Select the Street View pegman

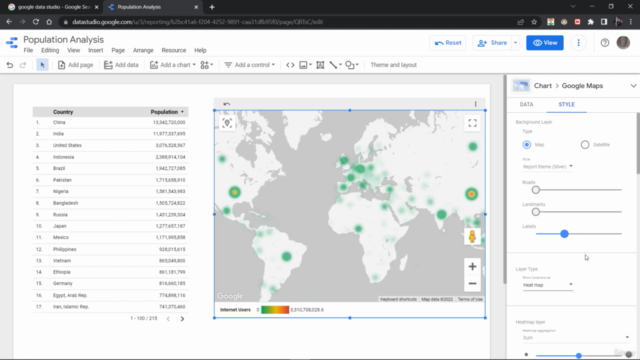[x=472, y=236]
